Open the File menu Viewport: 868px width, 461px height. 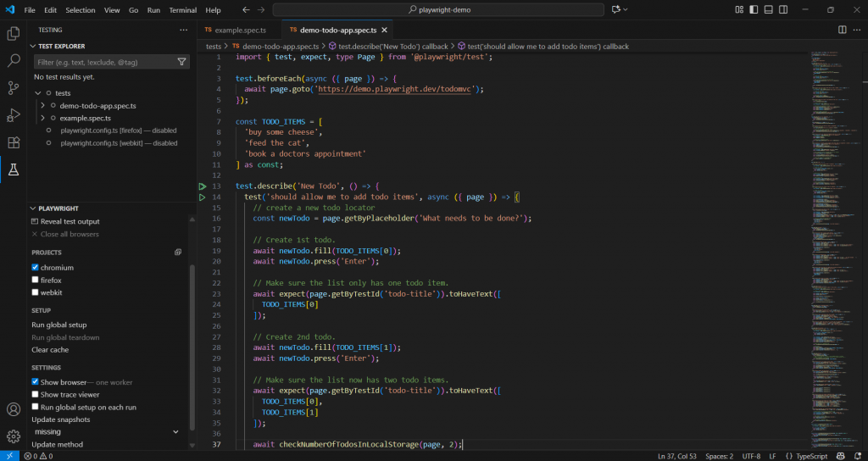click(x=30, y=10)
